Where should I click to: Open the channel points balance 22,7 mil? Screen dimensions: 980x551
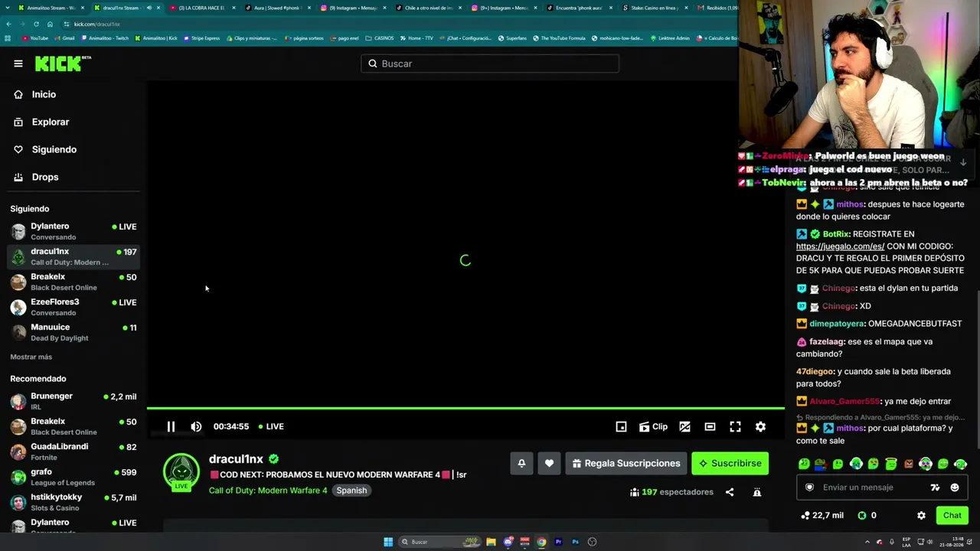pos(822,515)
